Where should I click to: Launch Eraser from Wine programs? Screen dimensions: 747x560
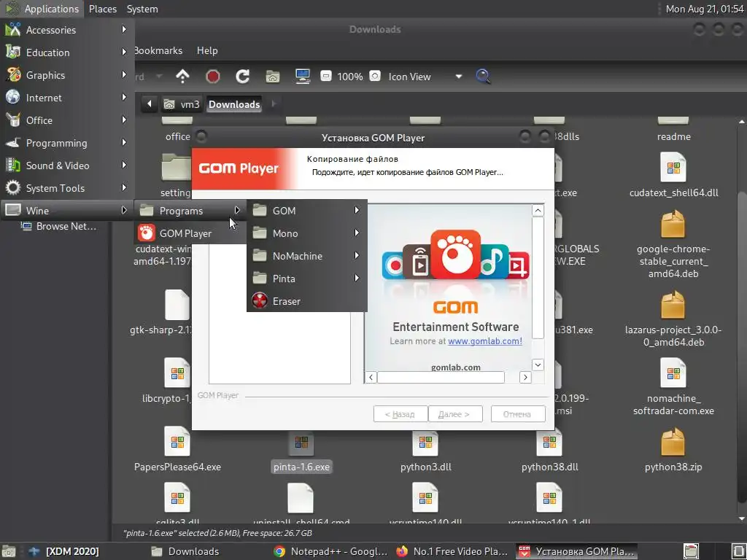307,301
